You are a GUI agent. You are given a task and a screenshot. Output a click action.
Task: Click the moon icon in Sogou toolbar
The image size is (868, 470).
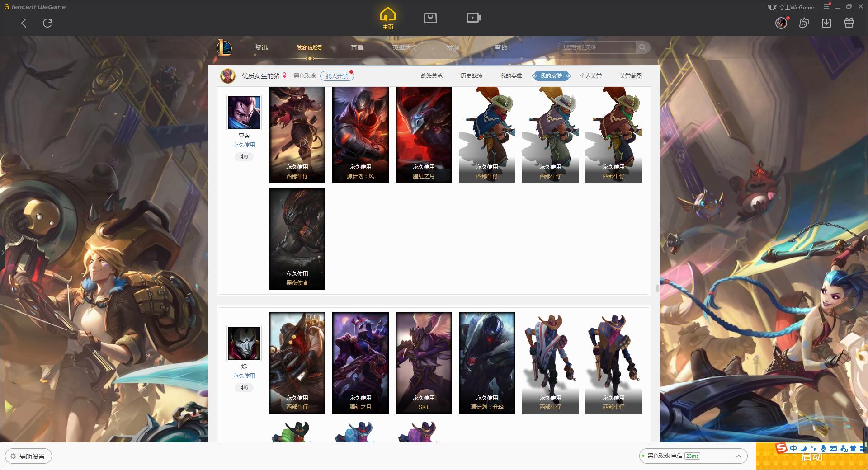click(x=803, y=448)
